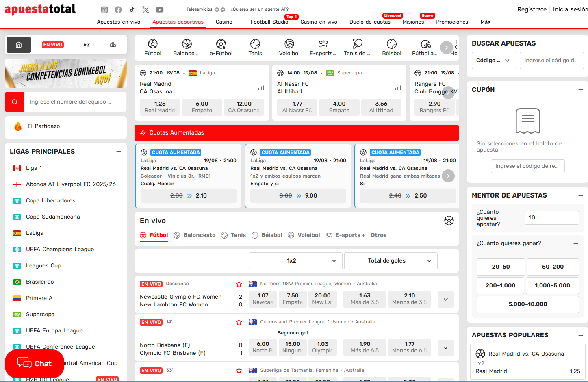Click the Tenis sport icon
Image resolution: width=588 pixels, height=382 pixels.
coord(255,47)
